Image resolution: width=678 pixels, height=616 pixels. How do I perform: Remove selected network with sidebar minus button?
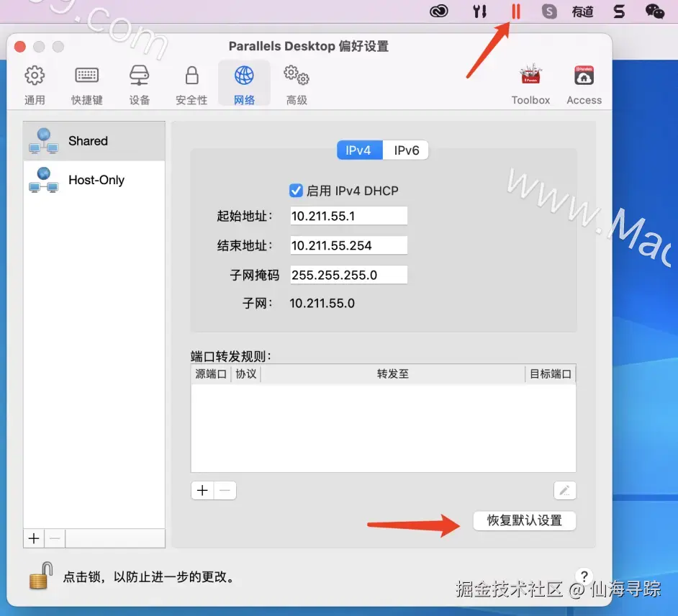point(55,538)
